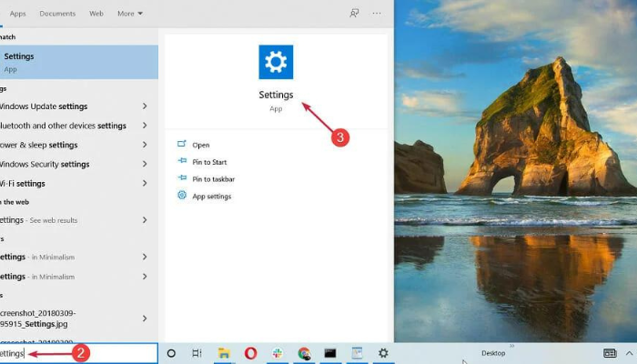Viewport: 637px width, 364px height.
Task: Expand arrow for Windows Security settings
Action: [x=145, y=164]
